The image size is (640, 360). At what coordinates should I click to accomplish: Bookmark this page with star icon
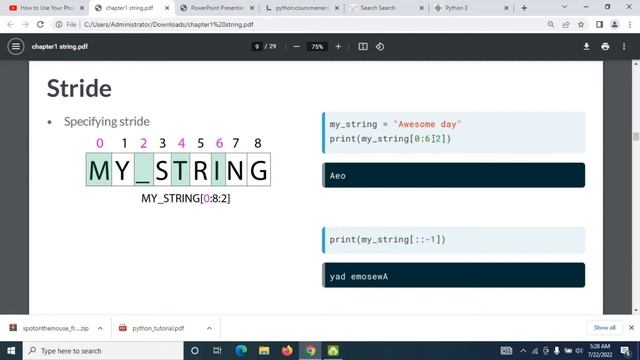coord(581,24)
